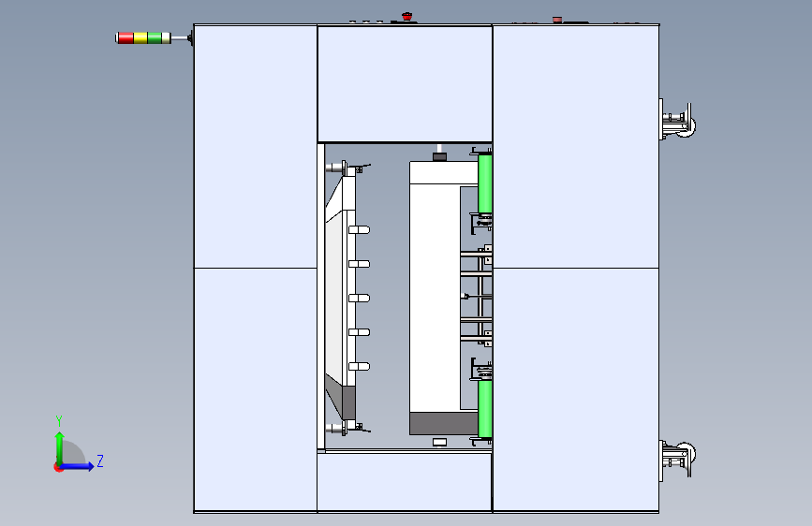
Task: Select the red emergency stop button on top center
Action: 407,17
